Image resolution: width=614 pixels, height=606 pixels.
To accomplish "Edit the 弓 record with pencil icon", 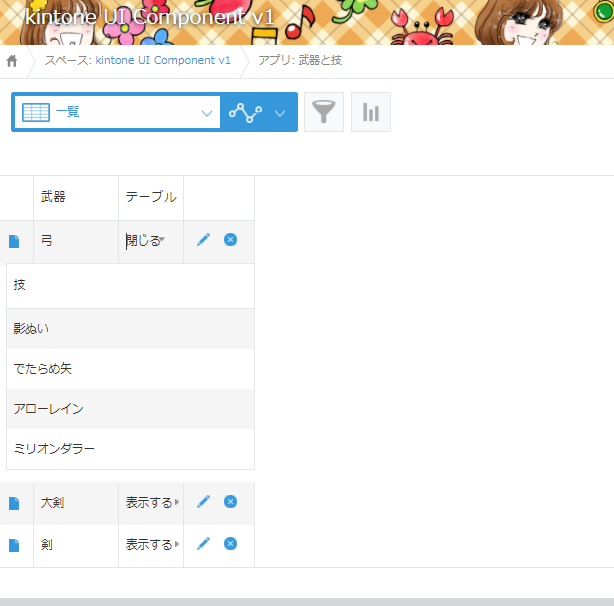I will (x=203, y=240).
